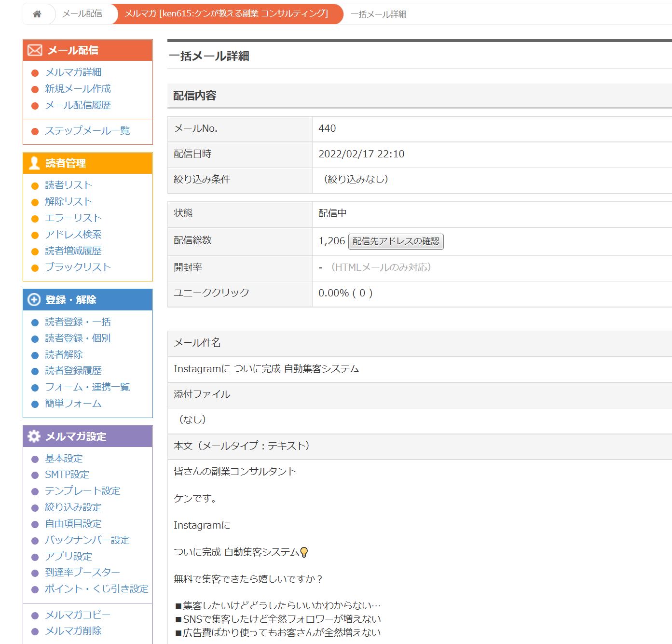Click the lightbulb emoji in mail body
The image size is (672, 644).
click(x=304, y=552)
